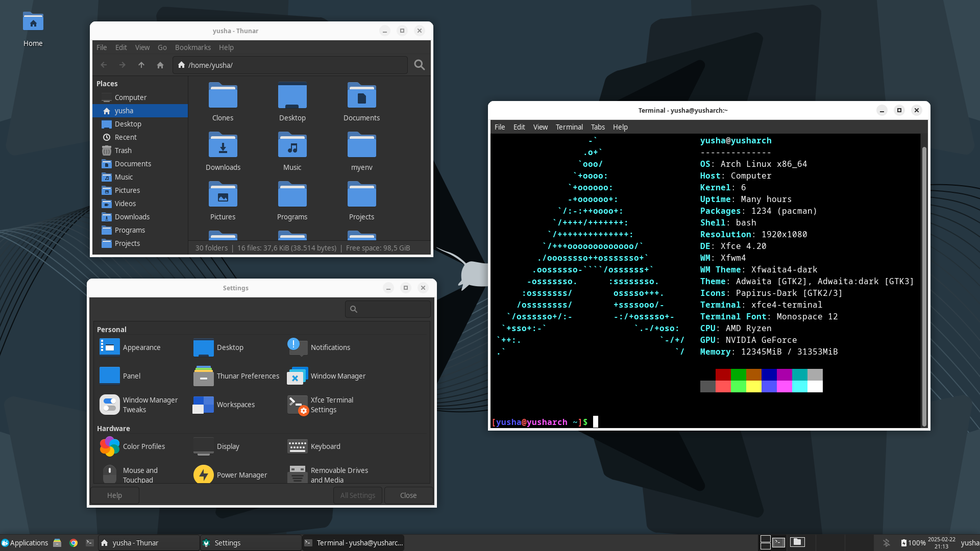This screenshot has width=980, height=551.
Task: Switch to Settings taskbar button
Action: click(251, 542)
